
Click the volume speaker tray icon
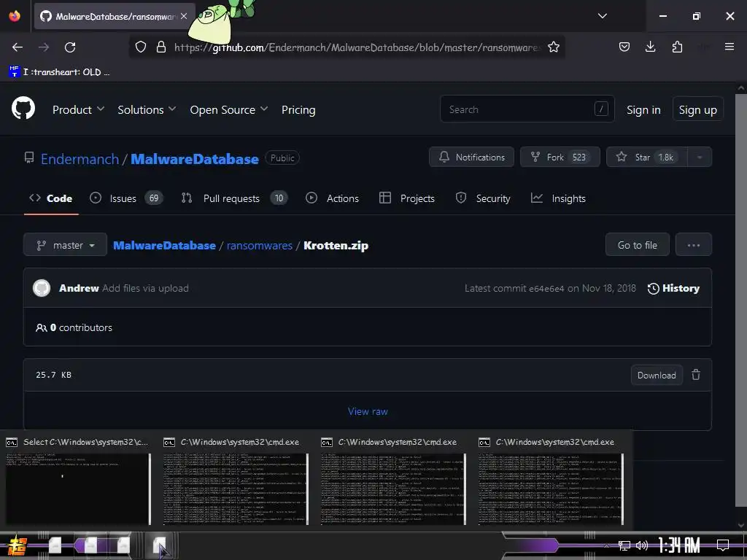click(x=642, y=545)
